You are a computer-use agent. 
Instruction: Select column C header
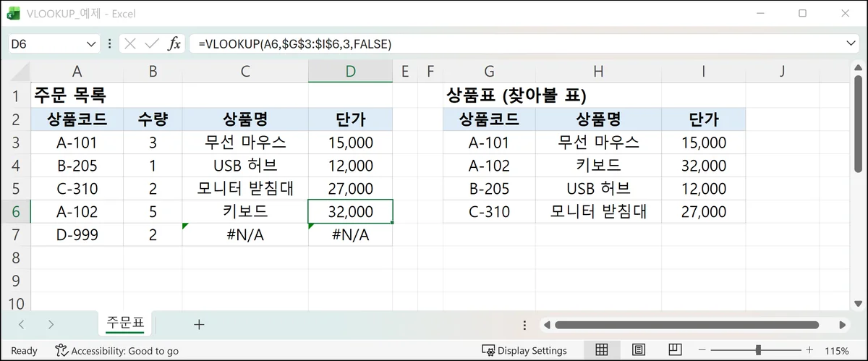point(245,71)
